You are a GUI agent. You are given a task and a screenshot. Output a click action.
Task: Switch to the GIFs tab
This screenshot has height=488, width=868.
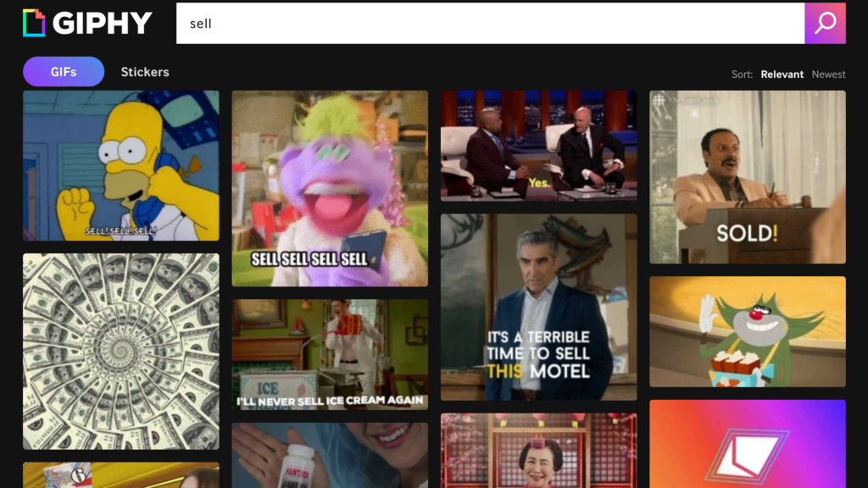pos(64,72)
